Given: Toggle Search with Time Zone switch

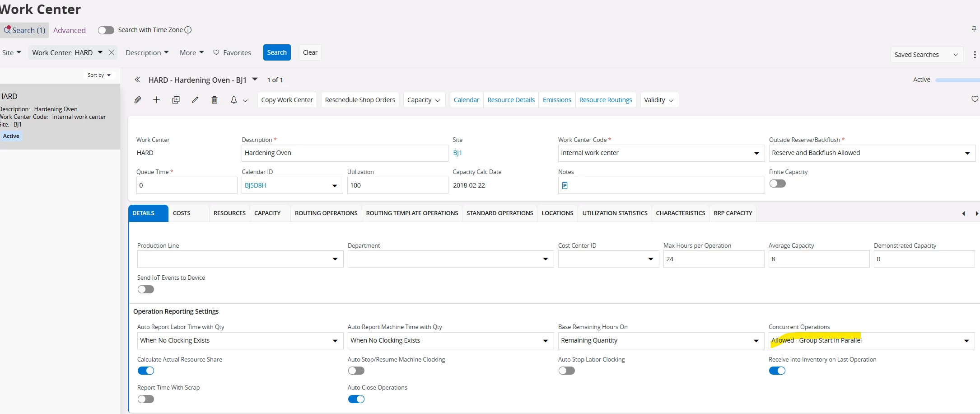Looking at the screenshot, I should (106, 30).
